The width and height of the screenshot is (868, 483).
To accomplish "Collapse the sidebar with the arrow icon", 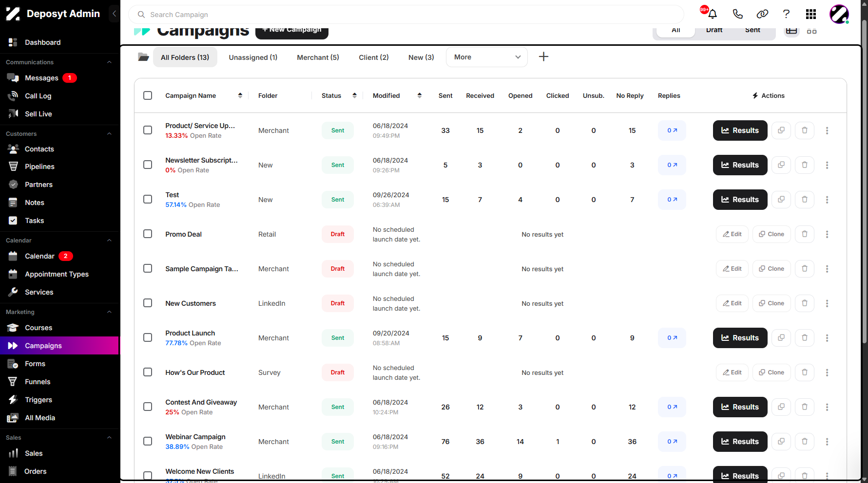I will [114, 14].
